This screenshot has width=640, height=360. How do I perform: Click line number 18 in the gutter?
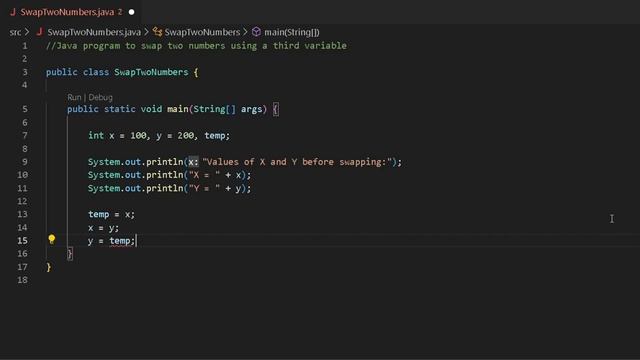(22, 280)
